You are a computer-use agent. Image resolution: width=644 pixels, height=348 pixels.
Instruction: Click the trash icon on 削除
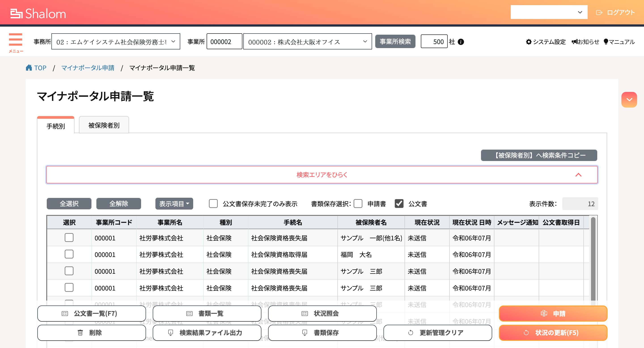(x=80, y=333)
